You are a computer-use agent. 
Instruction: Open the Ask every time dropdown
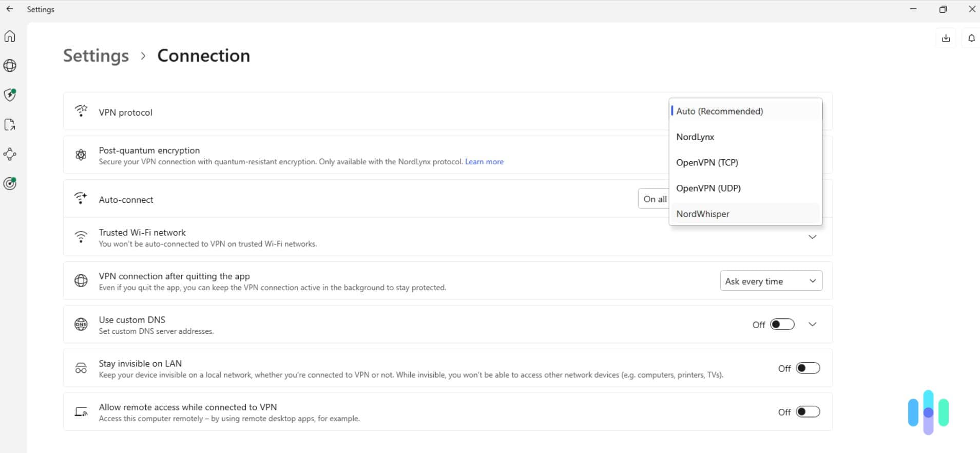771,281
